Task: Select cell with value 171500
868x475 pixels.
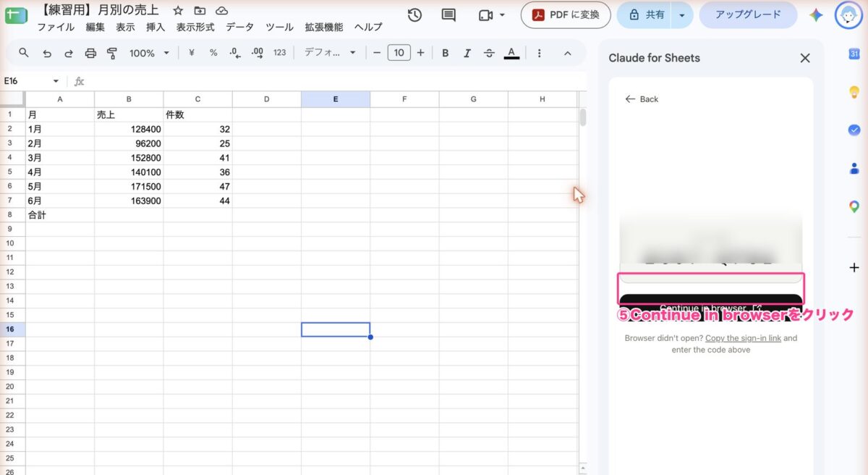Action: pyautogui.click(x=129, y=186)
